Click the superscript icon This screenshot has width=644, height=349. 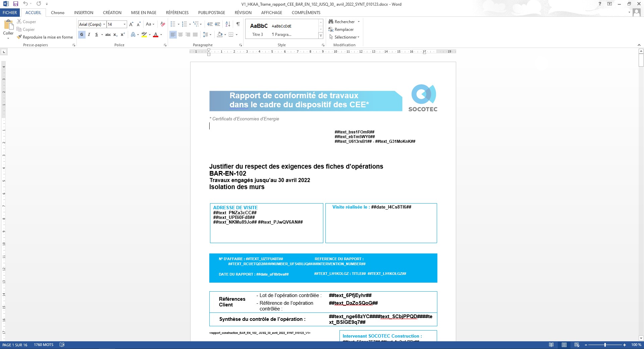[x=123, y=35]
